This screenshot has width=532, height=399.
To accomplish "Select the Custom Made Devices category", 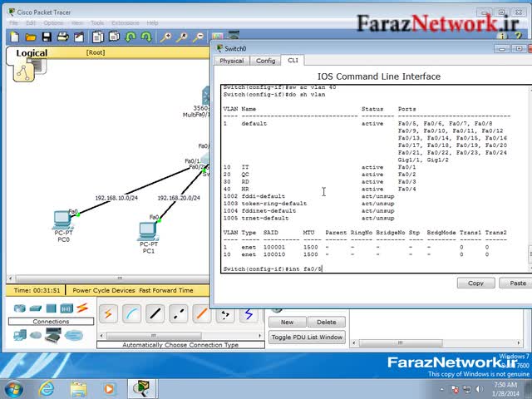I will 53,335.
